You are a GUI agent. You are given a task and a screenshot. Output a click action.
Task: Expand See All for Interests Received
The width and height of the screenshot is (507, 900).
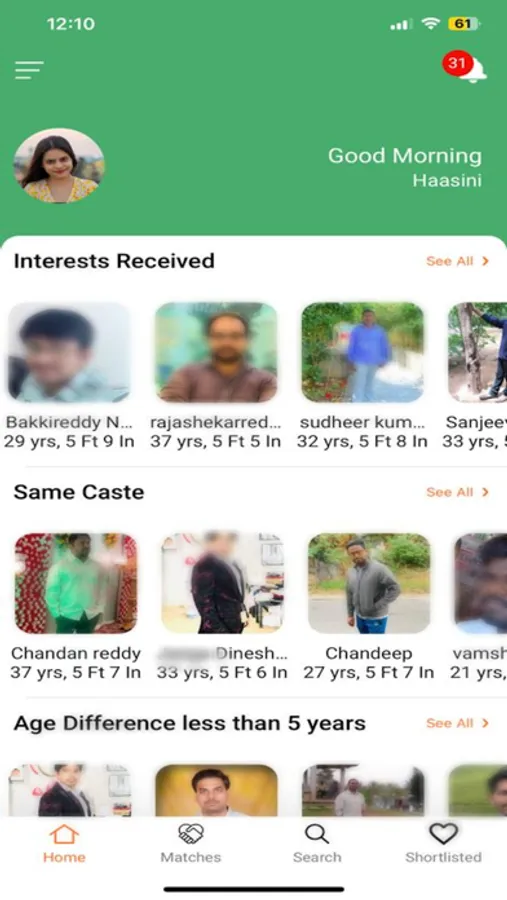pyautogui.click(x=458, y=261)
